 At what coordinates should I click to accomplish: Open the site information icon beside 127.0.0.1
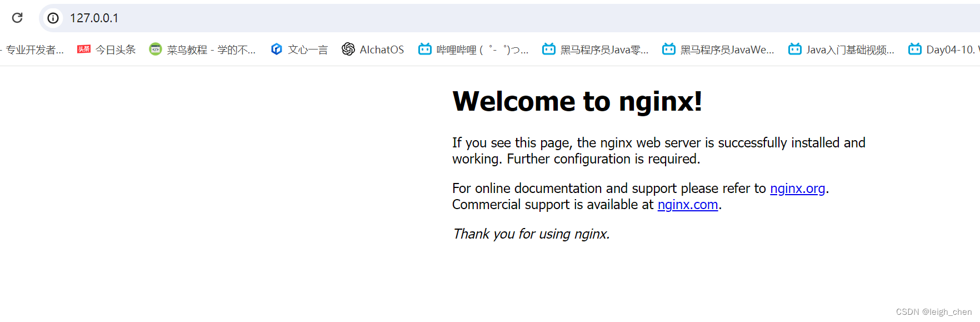53,18
